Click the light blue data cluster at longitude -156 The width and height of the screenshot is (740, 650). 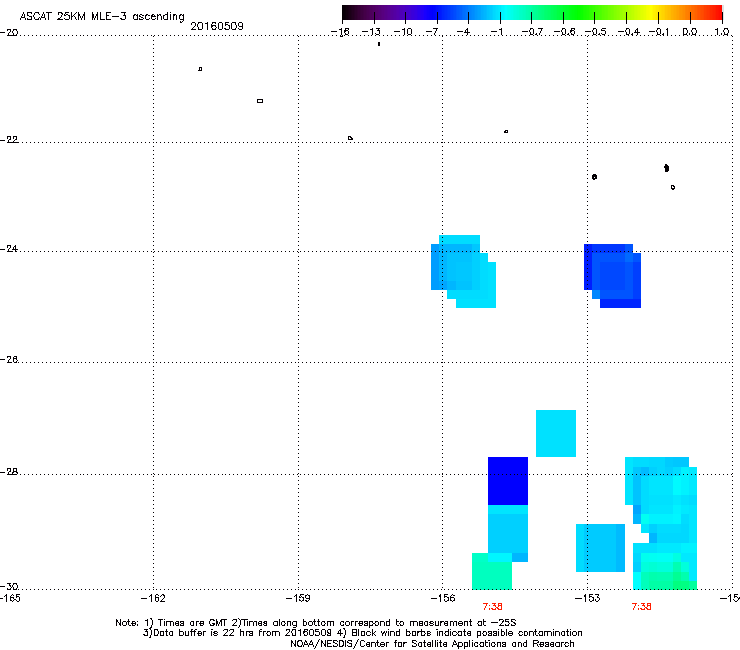click(x=463, y=271)
